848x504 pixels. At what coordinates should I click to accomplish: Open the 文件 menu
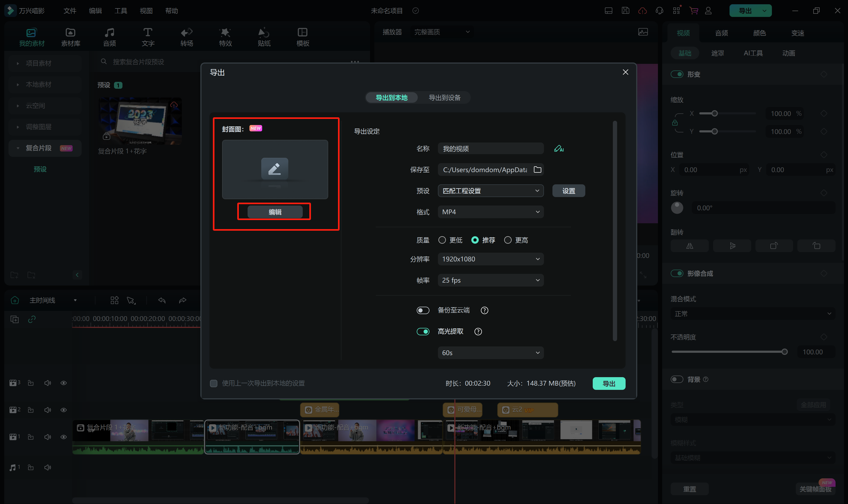[70, 11]
